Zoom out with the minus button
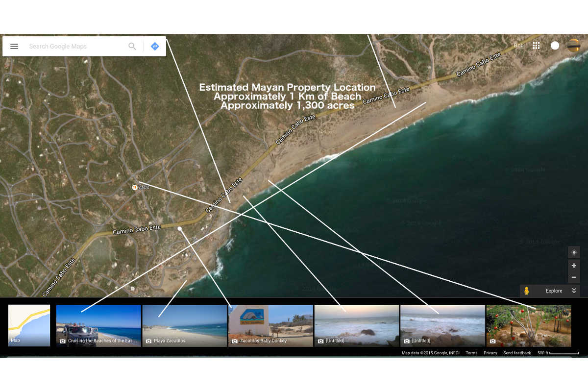 pos(574,277)
